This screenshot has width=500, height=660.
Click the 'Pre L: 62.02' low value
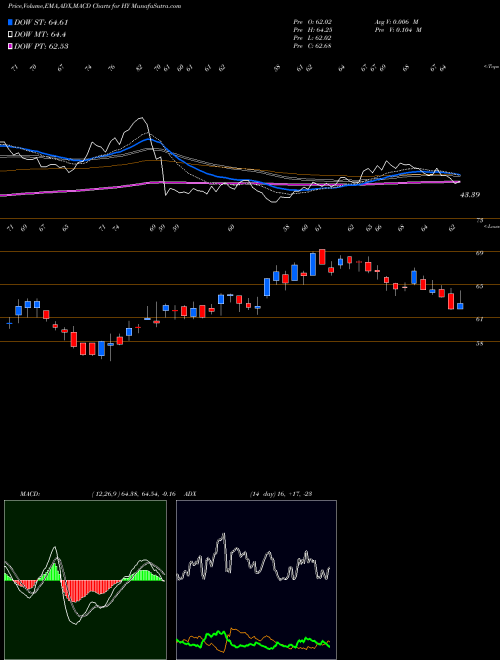[313, 38]
